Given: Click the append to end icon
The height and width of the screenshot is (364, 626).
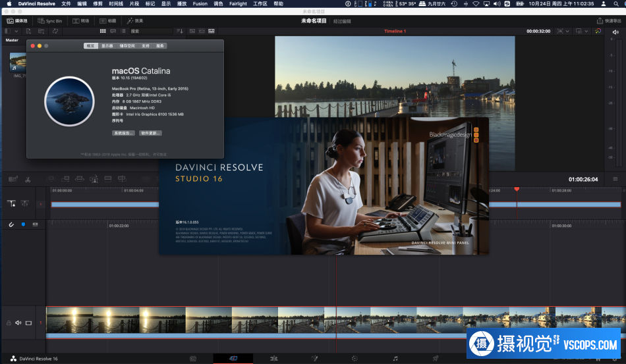Looking at the screenshot, I should [65, 179].
